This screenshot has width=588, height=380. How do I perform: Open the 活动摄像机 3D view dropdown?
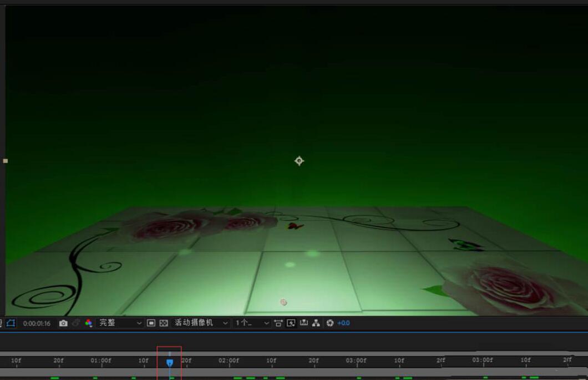coord(201,323)
